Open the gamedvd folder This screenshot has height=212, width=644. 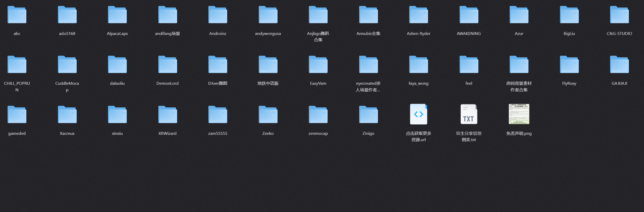pos(17,114)
